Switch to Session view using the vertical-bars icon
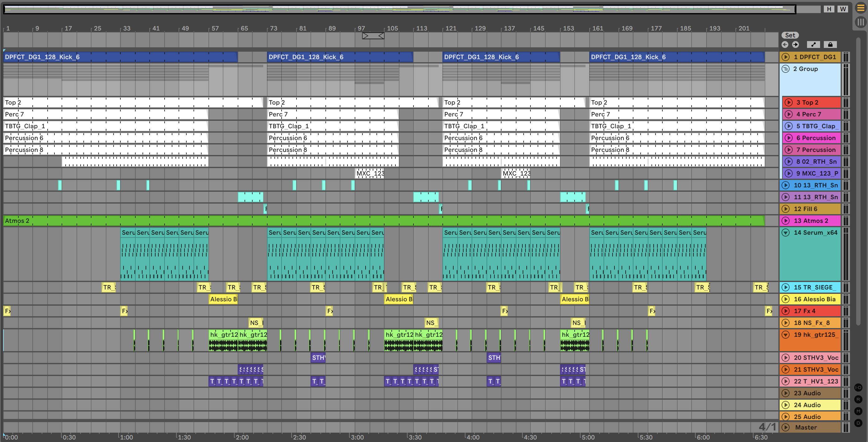 [861, 22]
